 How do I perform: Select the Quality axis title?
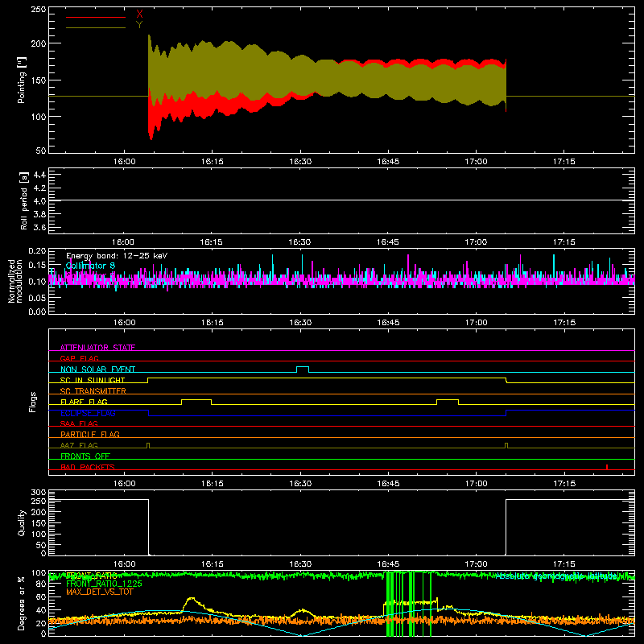point(22,522)
